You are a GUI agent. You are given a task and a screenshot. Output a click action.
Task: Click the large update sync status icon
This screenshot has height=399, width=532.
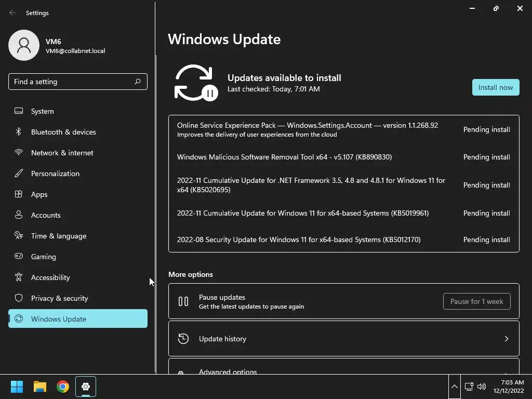(196, 83)
